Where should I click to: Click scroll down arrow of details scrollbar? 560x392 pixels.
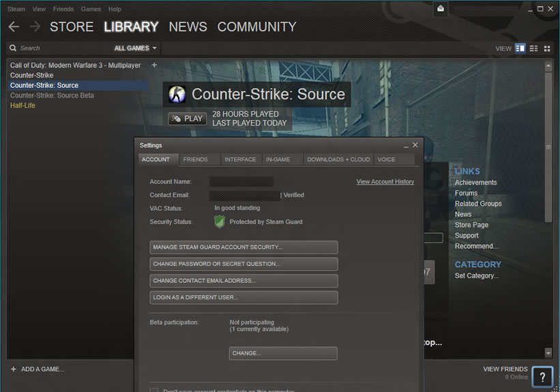click(x=548, y=353)
